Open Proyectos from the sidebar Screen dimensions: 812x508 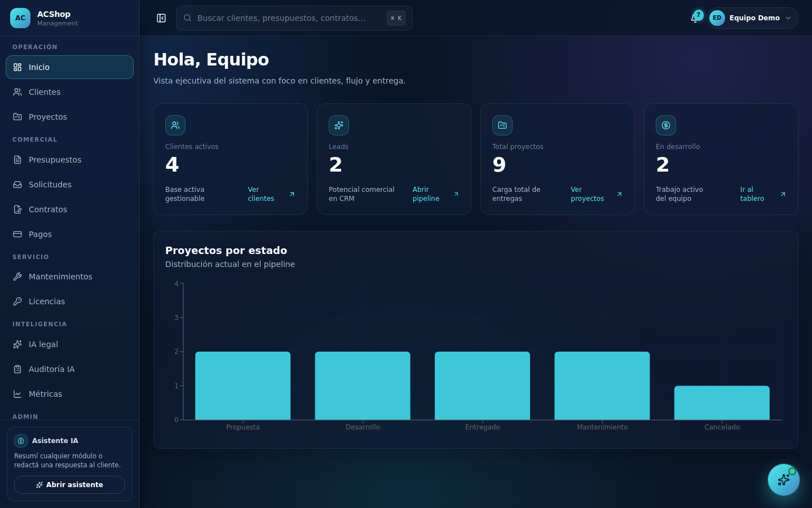(x=69, y=117)
